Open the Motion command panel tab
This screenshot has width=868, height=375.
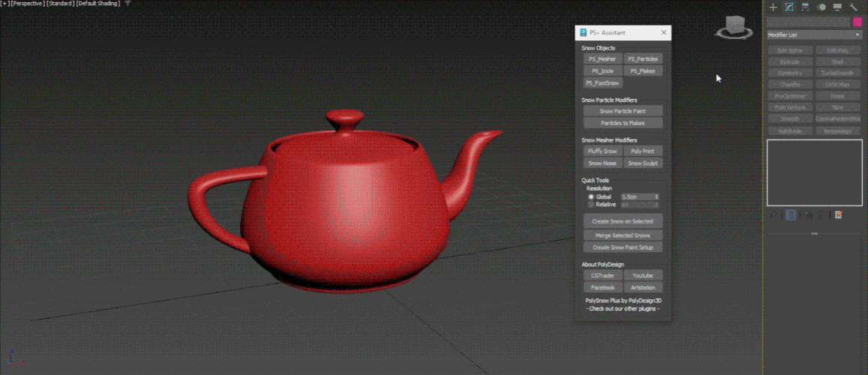pos(821,7)
